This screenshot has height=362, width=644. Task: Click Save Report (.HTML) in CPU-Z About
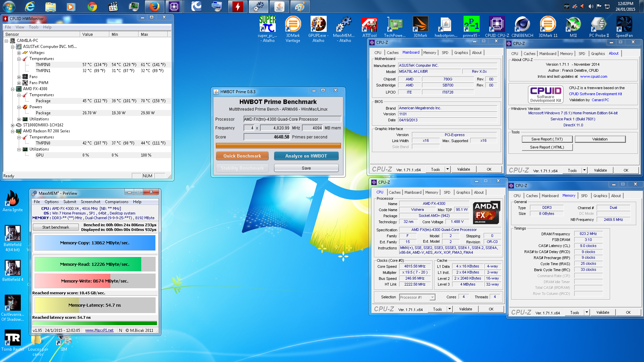click(547, 147)
